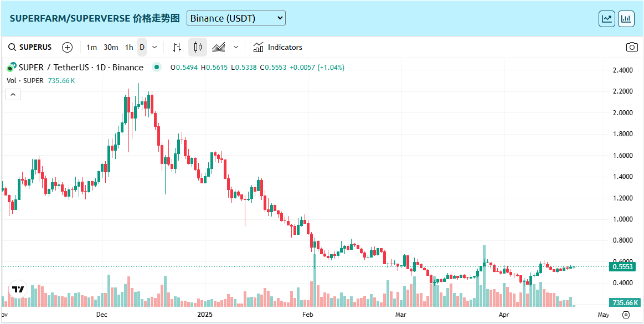644x324 pixels.
Task: Open the Binance (USDT) exchange selector
Action: (236, 18)
